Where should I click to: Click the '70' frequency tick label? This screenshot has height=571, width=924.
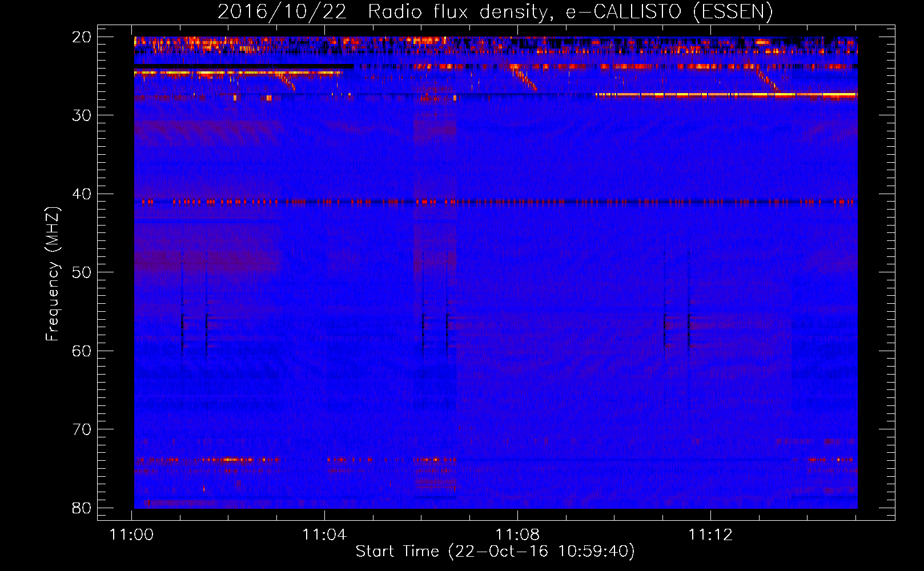coord(82,429)
